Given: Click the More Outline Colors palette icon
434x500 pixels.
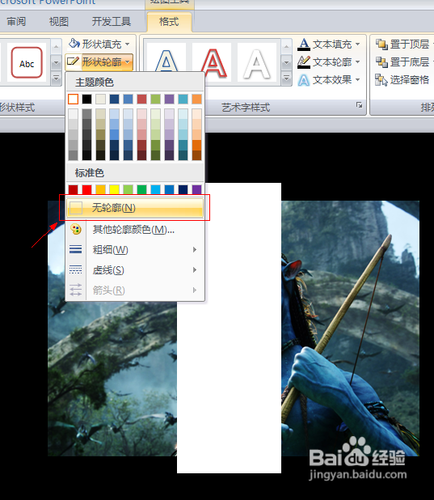Looking at the screenshot, I should [76, 229].
